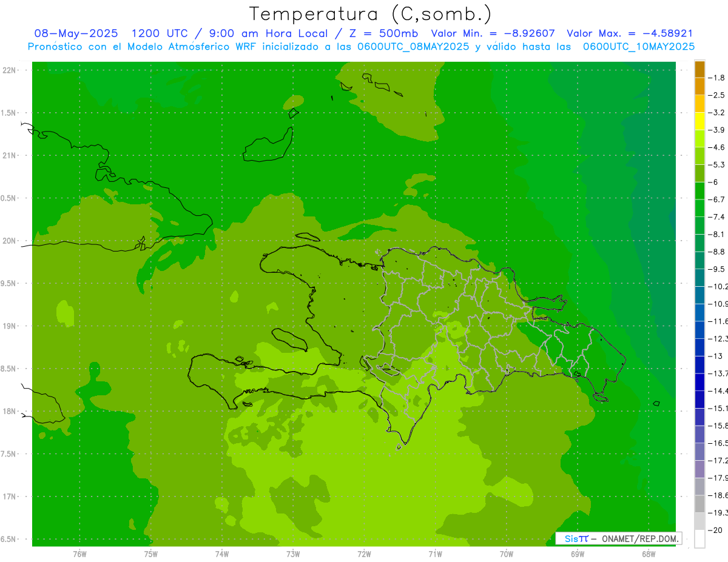The image size is (728, 562).
Task: Click the 22N latitude axis label
Action: point(10,70)
